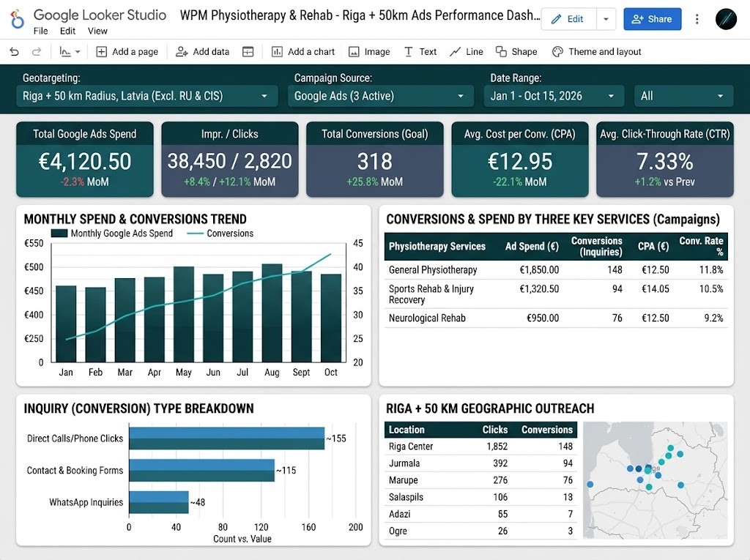Click the Looker Studio logo icon
The height and width of the screenshot is (560, 750).
[17, 20]
